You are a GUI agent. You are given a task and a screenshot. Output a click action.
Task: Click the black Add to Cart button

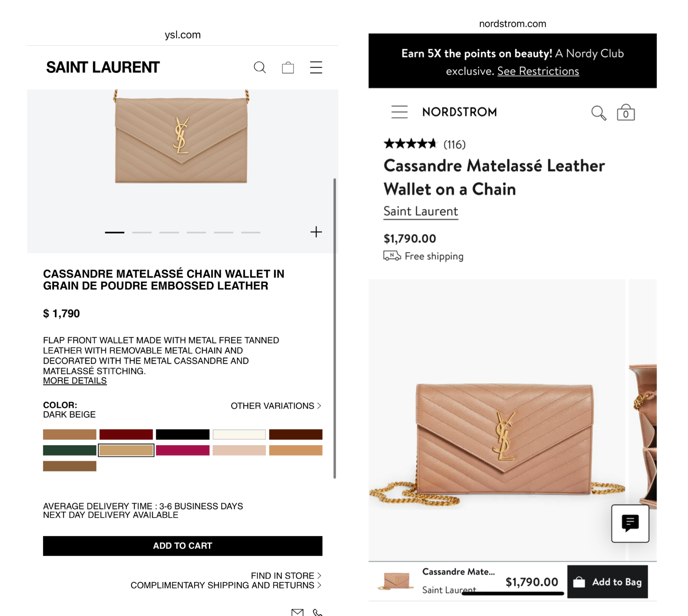[x=183, y=546]
